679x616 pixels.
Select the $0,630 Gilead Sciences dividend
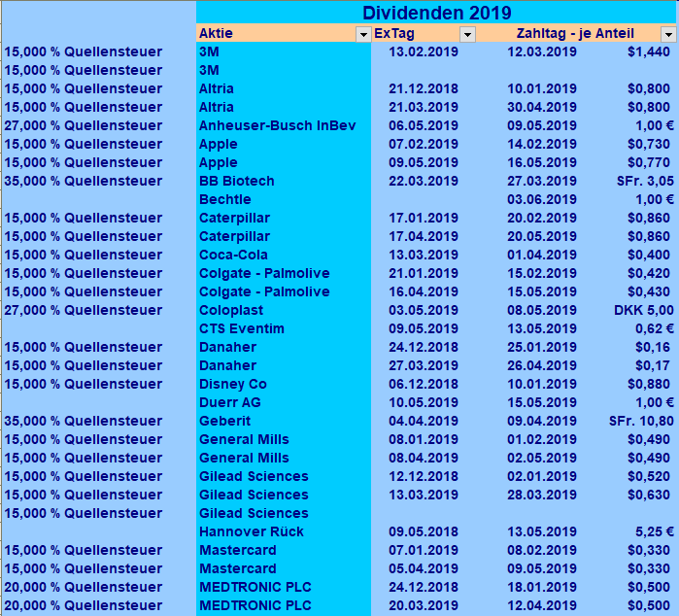(x=649, y=495)
